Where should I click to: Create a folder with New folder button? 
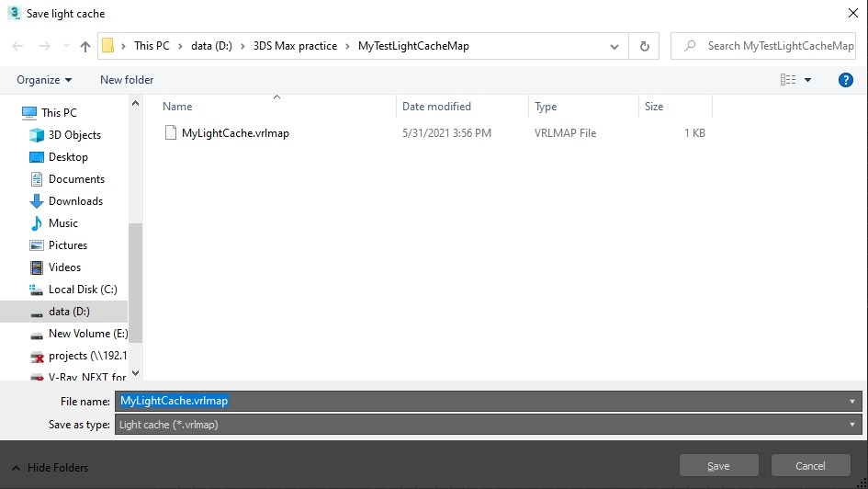[127, 80]
